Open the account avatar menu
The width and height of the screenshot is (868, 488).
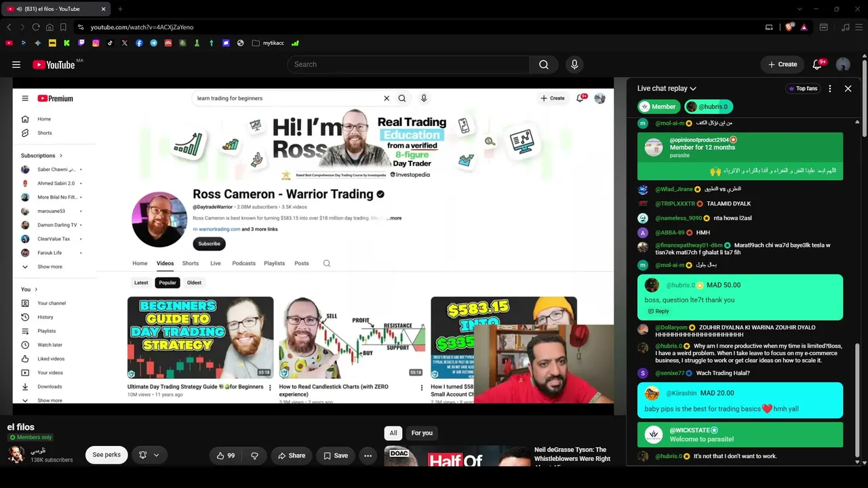click(843, 64)
